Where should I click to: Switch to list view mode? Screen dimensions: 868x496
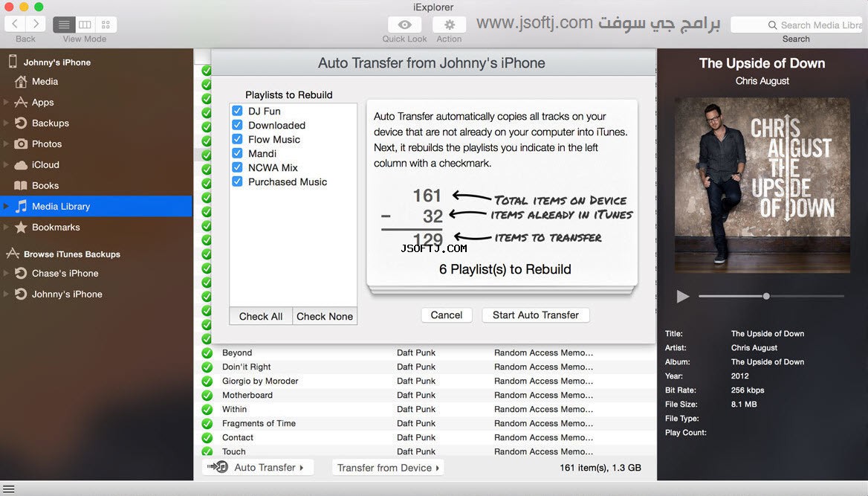pos(64,25)
